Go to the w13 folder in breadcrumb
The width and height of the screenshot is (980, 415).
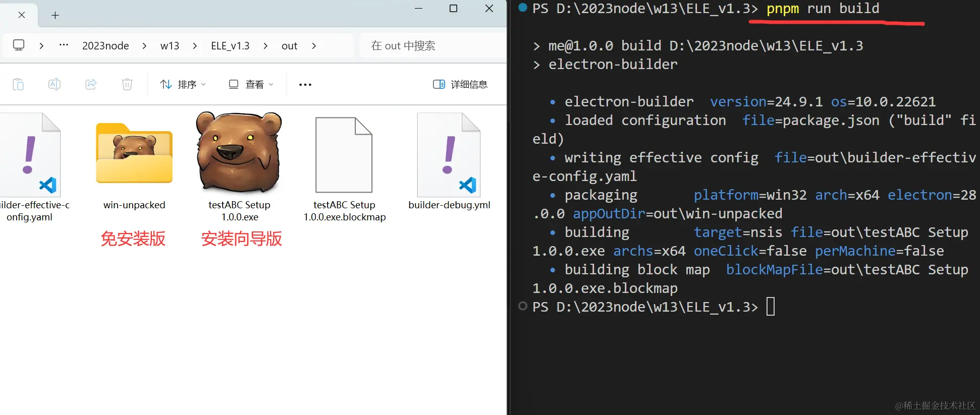coord(170,46)
